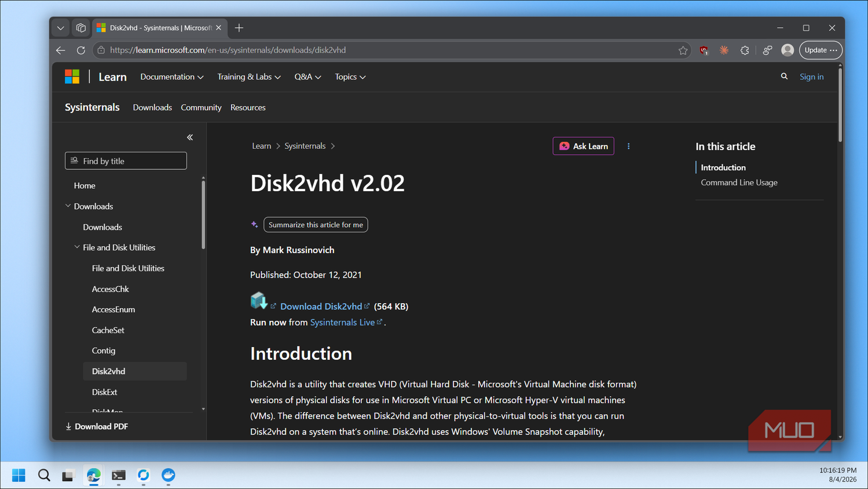Click the Sign in link
Viewport: 868px width, 489px height.
[x=811, y=76]
